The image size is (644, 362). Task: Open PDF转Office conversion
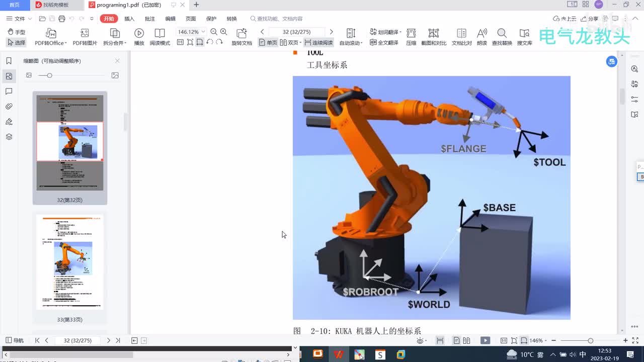(x=50, y=37)
